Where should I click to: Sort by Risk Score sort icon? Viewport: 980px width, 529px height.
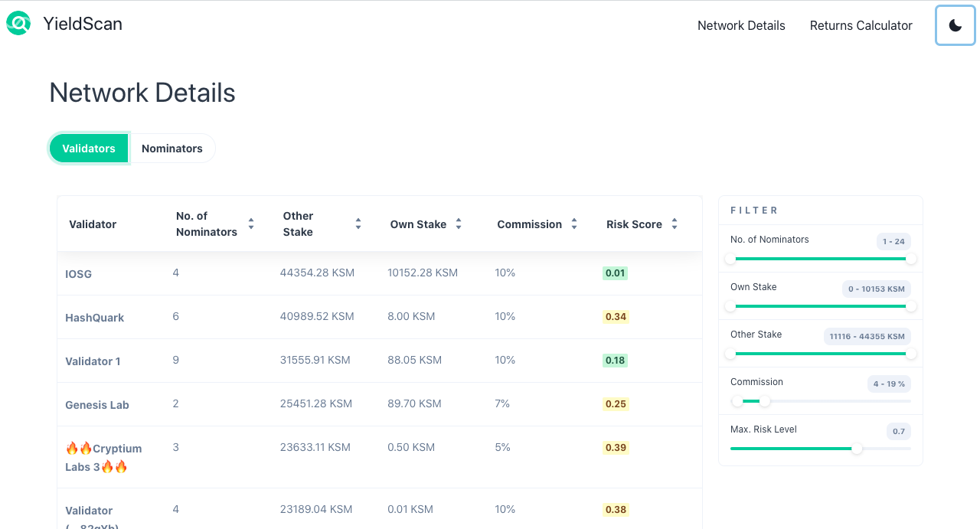click(675, 224)
